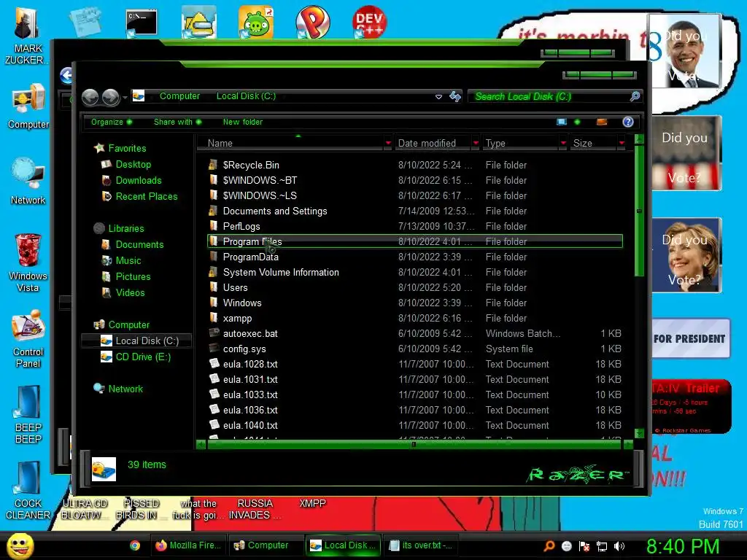Switch to the its over.txt taskbar button
The width and height of the screenshot is (747, 560).
(422, 545)
